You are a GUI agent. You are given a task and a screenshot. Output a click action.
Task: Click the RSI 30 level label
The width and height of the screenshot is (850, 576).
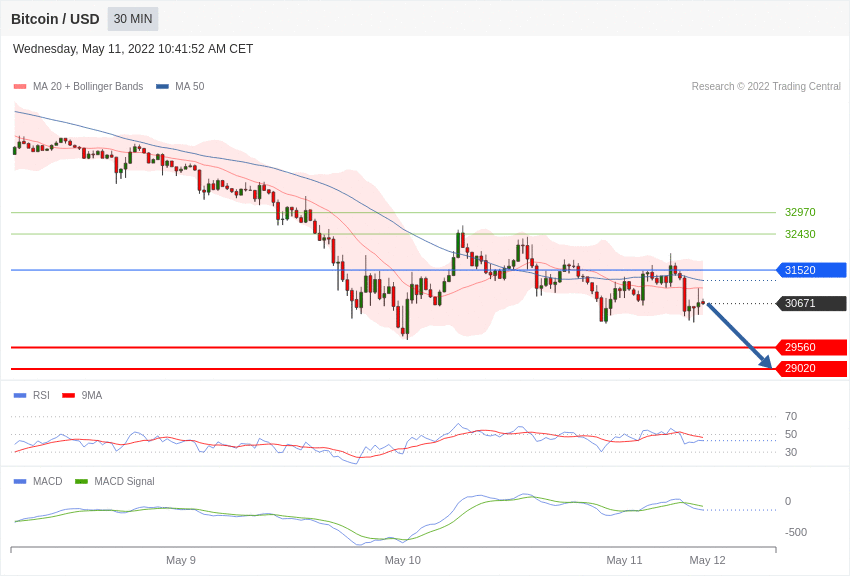coord(791,452)
